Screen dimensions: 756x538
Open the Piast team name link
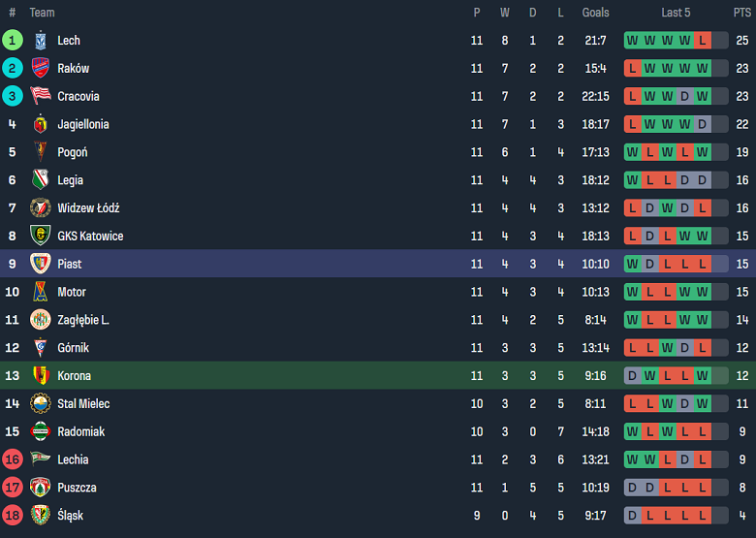69,264
